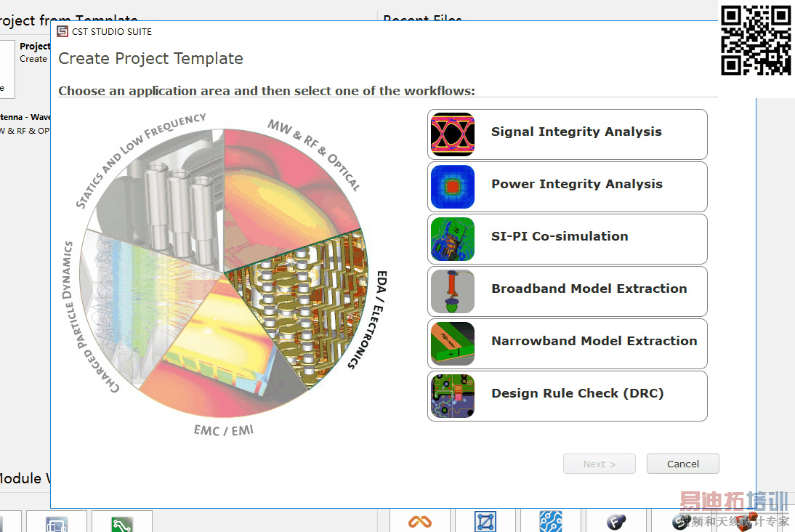
Task: Open the blue square-frame module in background window
Action: (x=485, y=521)
